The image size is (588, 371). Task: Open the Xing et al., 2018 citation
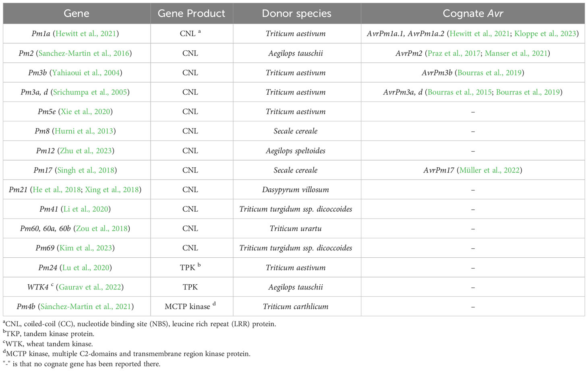coord(112,190)
